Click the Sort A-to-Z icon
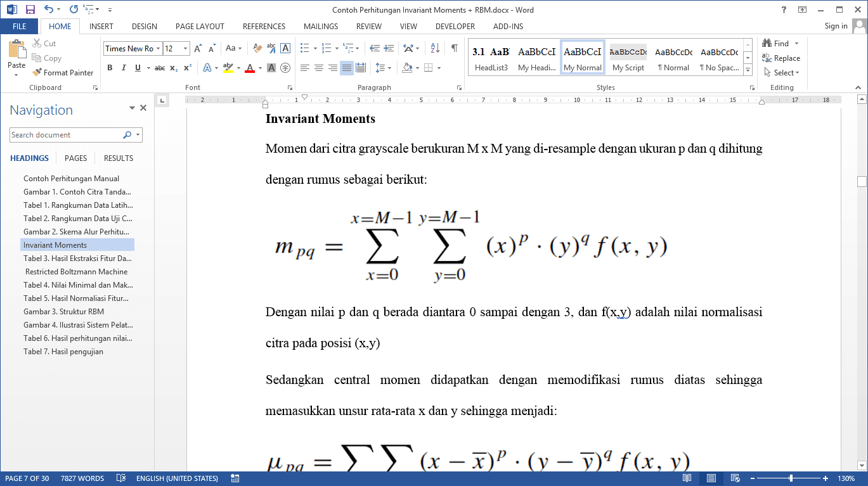868x486 pixels. [435, 48]
